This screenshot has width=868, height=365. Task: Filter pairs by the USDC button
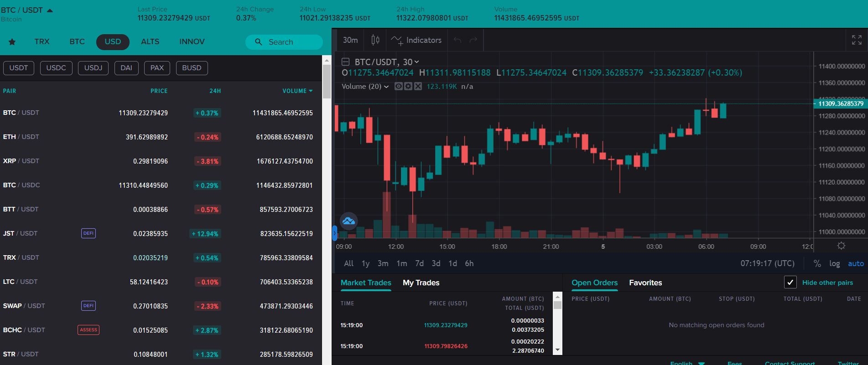pyautogui.click(x=56, y=68)
